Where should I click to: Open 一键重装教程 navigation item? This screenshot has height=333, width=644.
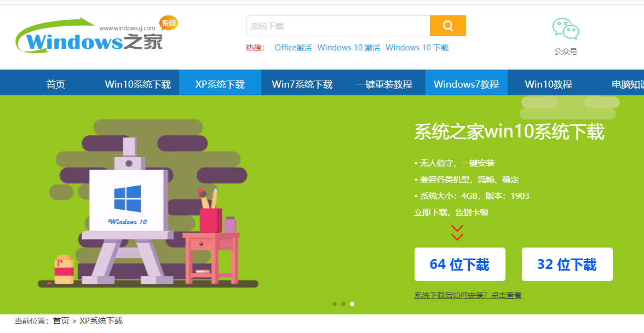(384, 84)
